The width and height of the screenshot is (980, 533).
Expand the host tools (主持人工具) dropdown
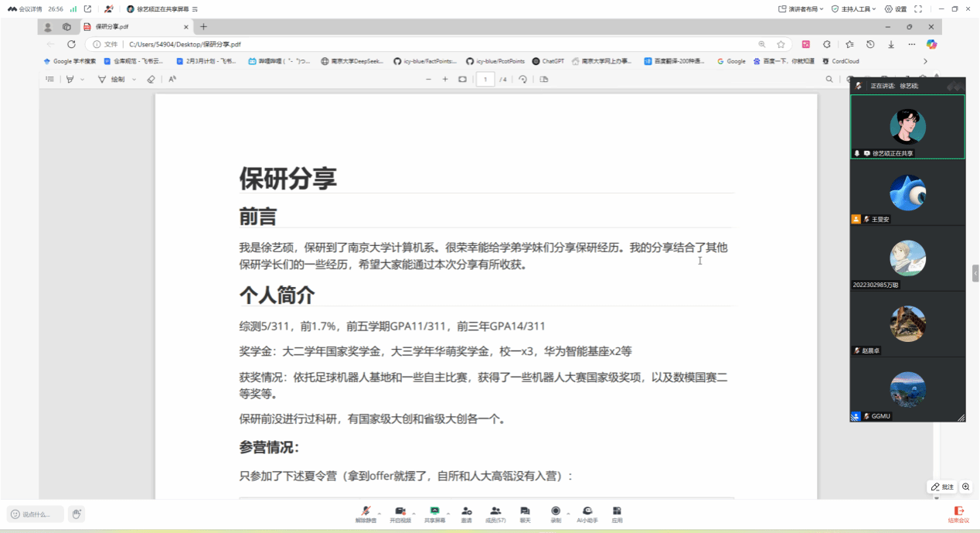pos(857,9)
